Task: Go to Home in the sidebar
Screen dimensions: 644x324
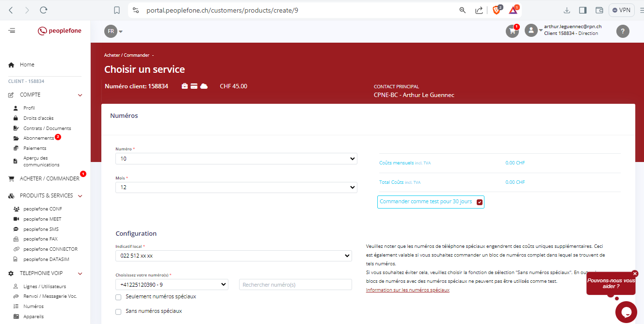Action: point(27,65)
